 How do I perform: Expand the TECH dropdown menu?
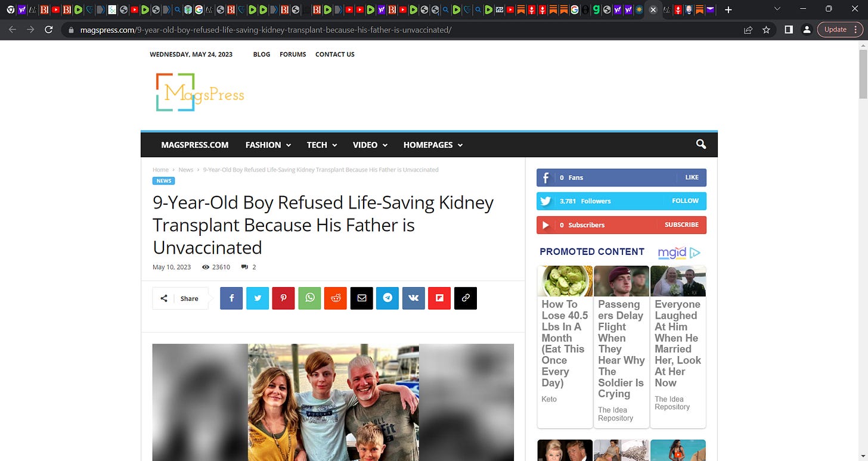[x=322, y=145]
